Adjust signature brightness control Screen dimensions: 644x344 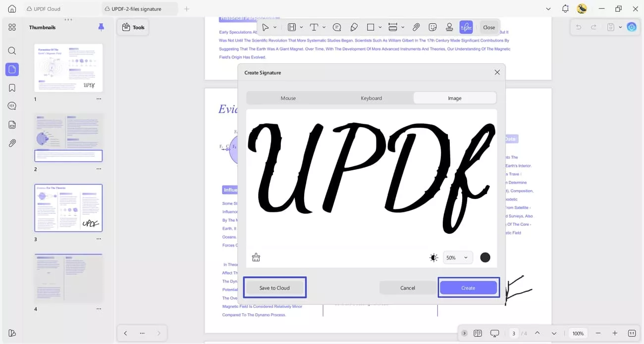[433, 257]
